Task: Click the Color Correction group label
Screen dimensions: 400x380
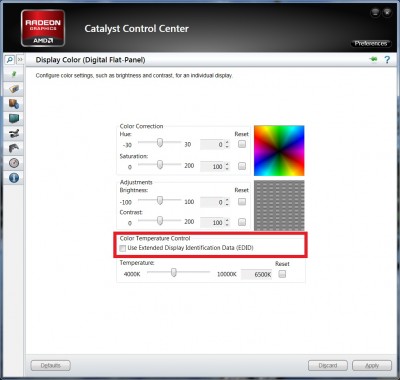Action: pyautogui.click(x=141, y=126)
